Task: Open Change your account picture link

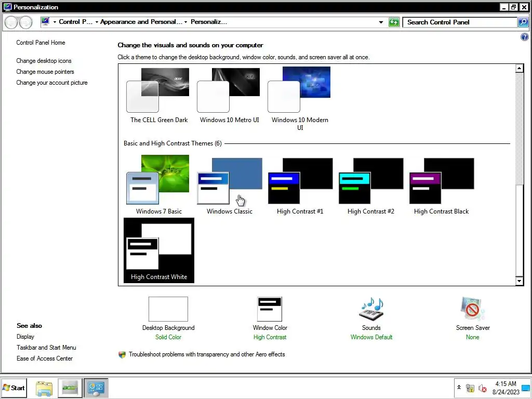Action: point(52,83)
